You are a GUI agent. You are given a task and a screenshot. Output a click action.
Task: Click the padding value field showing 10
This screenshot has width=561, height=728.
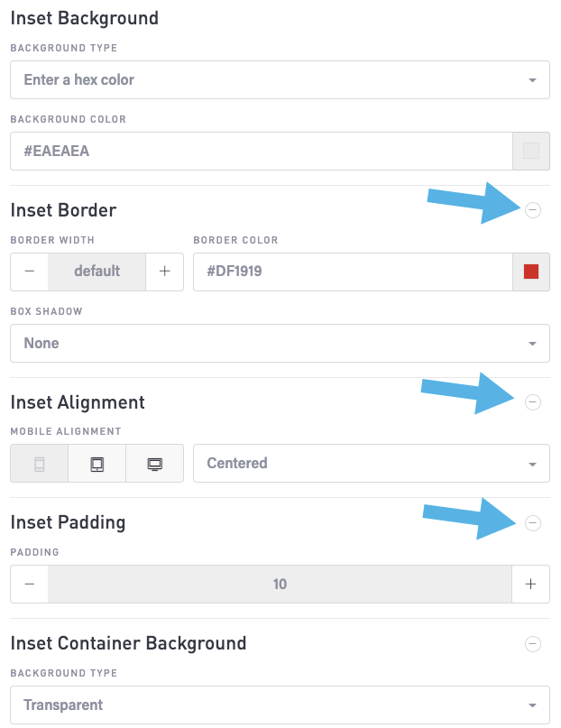coord(280,584)
